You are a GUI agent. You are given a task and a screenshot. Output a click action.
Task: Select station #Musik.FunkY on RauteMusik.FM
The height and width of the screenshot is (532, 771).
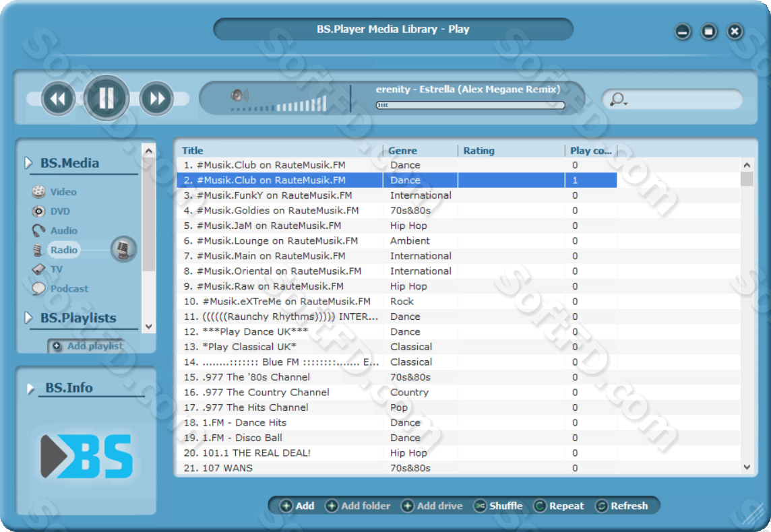pyautogui.click(x=397, y=195)
